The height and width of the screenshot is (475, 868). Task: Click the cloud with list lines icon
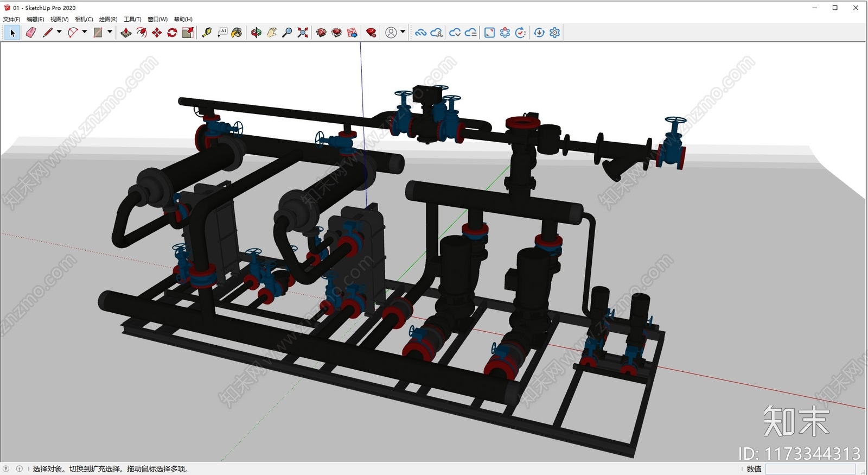tap(470, 33)
